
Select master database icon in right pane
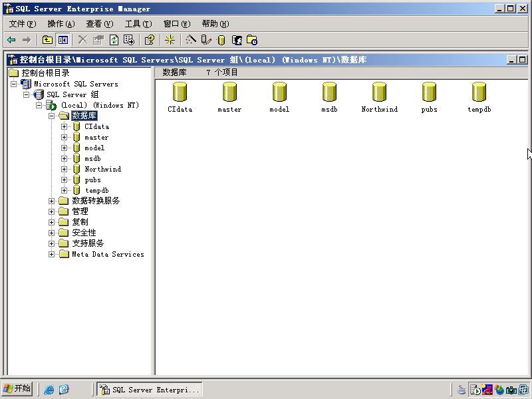[x=229, y=92]
